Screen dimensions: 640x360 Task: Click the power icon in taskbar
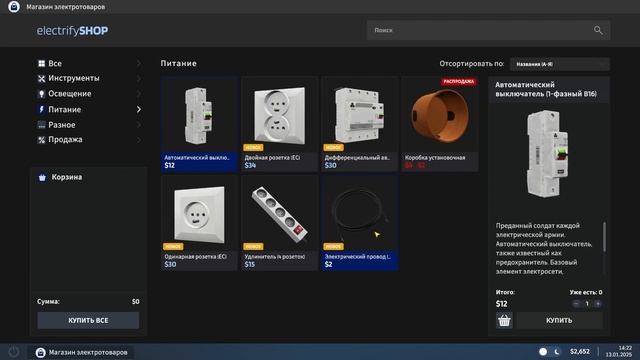pyautogui.click(x=13, y=352)
